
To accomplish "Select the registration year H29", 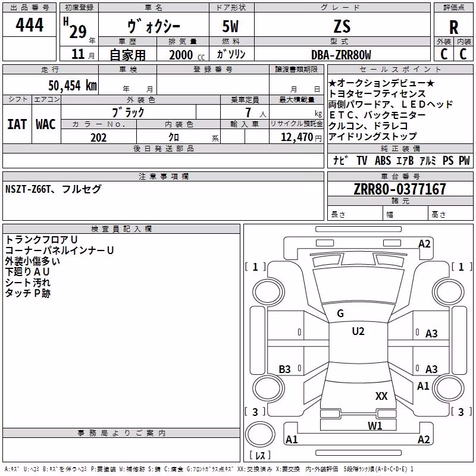I will pos(76,28).
